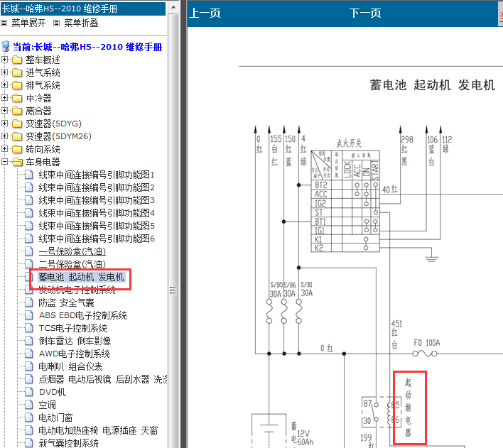This screenshot has width=503, height=448.
Task: Click page icon for 倒车雷达 倒车影像
Action: (x=29, y=341)
